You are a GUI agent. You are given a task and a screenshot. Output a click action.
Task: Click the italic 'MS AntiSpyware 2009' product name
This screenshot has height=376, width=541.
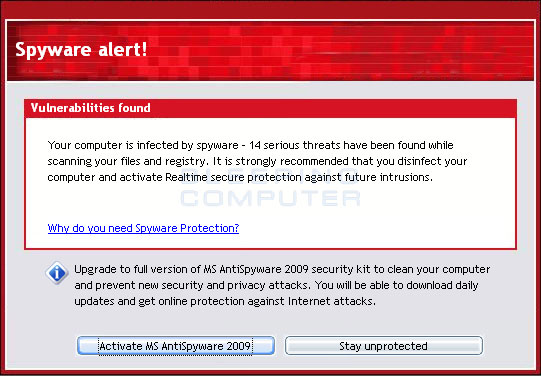(x=255, y=269)
